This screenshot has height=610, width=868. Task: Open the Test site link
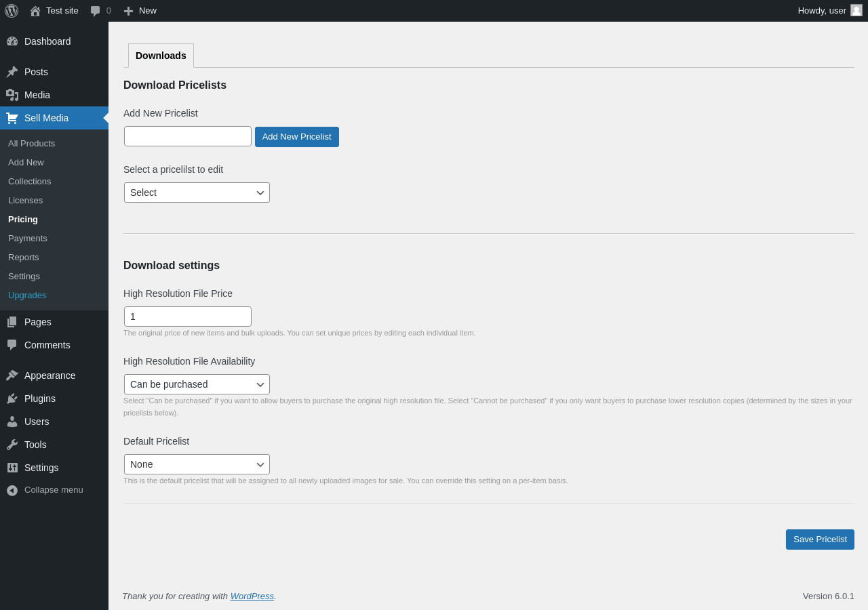point(62,11)
